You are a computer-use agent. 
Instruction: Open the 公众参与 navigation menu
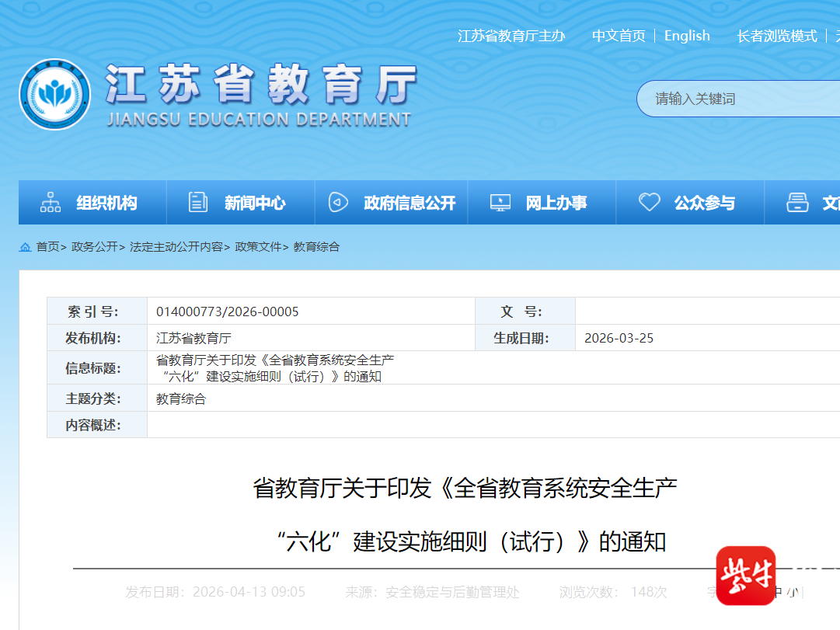pos(704,204)
